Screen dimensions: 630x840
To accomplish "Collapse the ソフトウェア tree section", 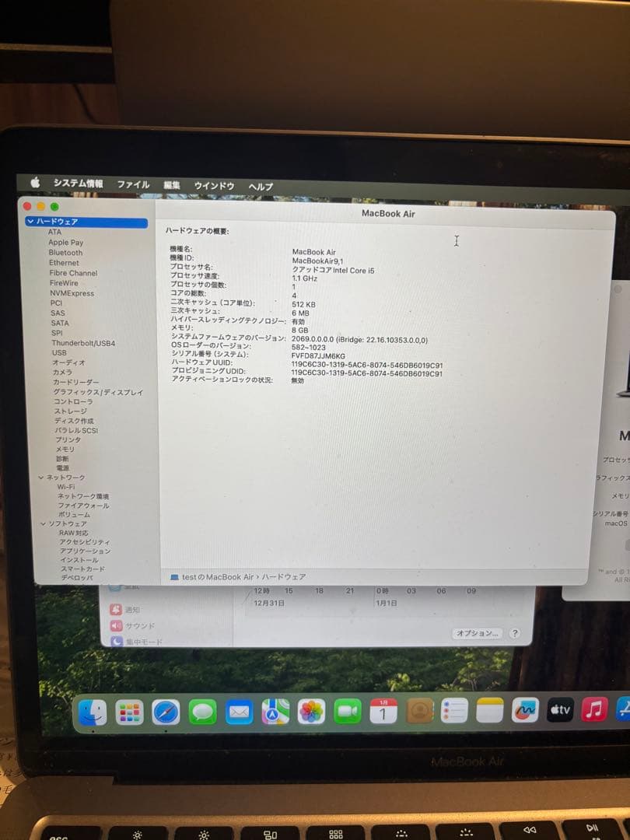I will coord(42,523).
